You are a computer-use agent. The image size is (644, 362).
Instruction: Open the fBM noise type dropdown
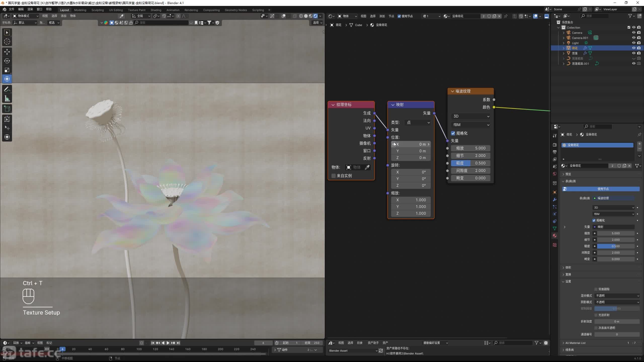(471, 125)
